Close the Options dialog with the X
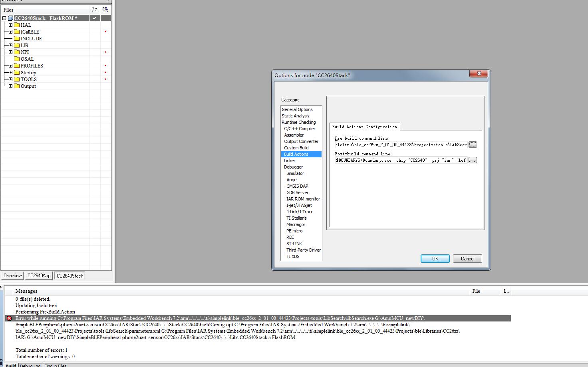This screenshot has height=367, width=588. tap(479, 74)
